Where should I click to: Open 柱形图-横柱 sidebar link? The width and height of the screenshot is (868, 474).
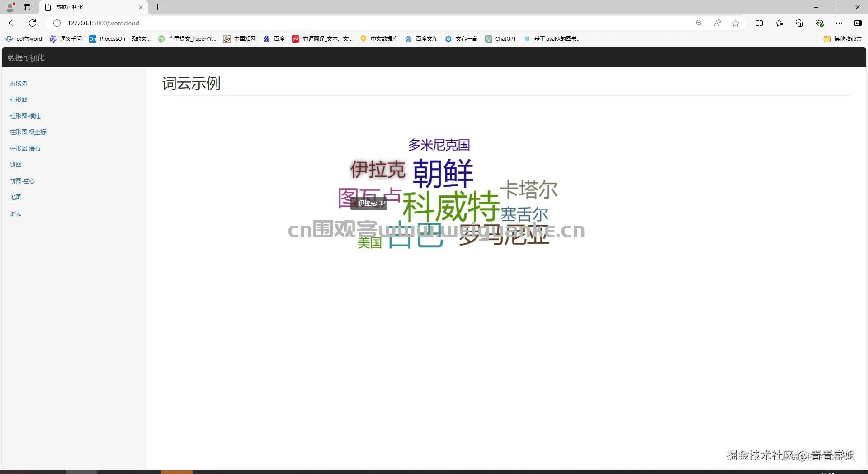coord(25,116)
